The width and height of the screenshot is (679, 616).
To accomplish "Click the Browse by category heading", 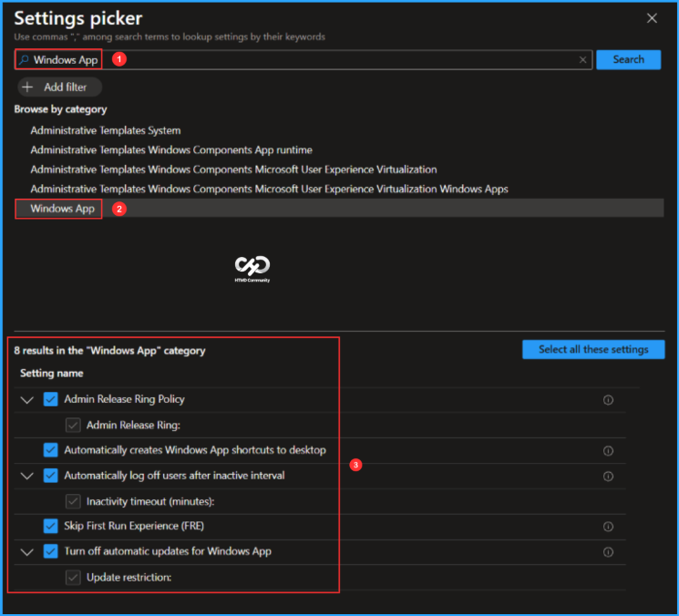I will point(61,109).
